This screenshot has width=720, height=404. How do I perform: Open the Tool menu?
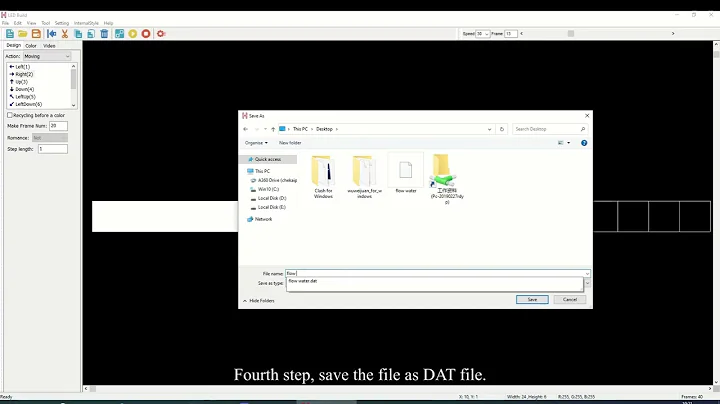tap(45, 23)
